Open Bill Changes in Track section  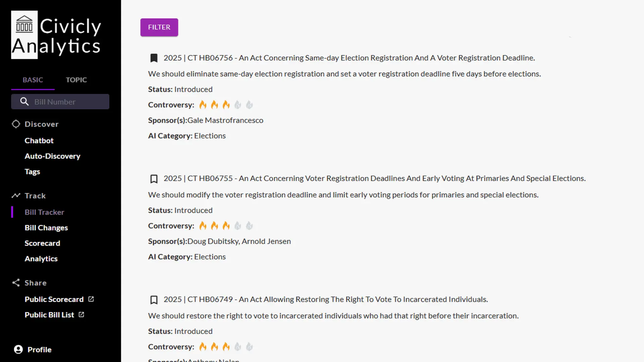pos(46,228)
